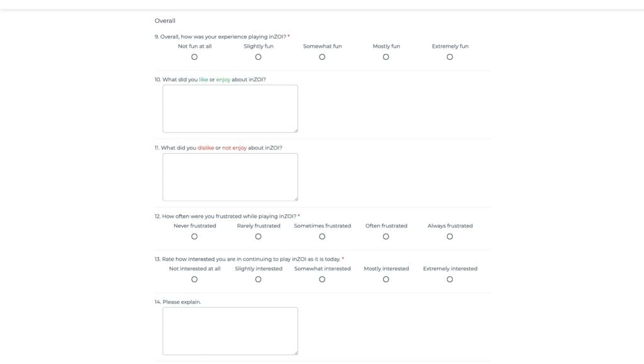Select 'Often frustrated' option
This screenshot has width=644, height=364.
386,237
